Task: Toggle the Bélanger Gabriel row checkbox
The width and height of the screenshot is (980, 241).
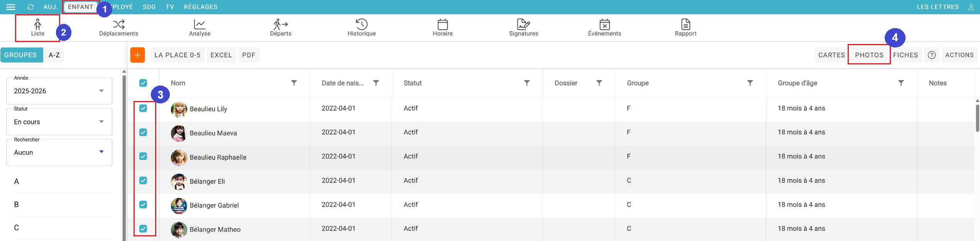Action: [143, 204]
